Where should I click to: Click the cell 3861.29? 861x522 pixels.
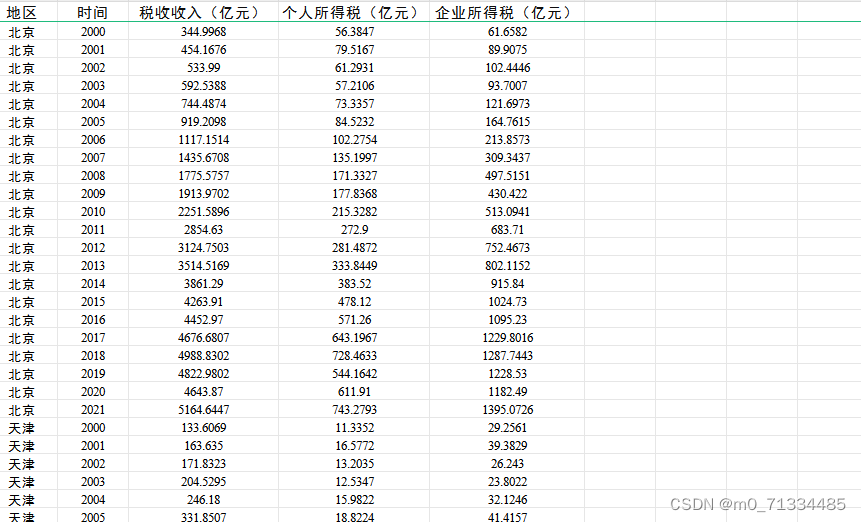204,284
